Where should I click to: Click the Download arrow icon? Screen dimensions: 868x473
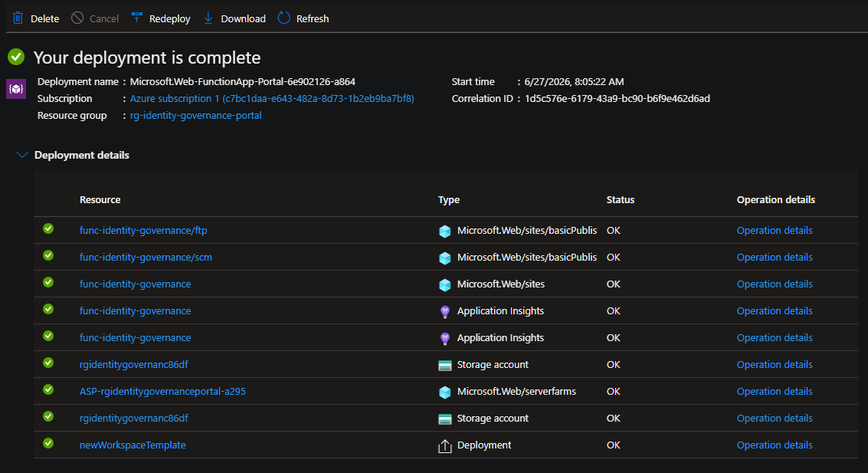tap(208, 18)
